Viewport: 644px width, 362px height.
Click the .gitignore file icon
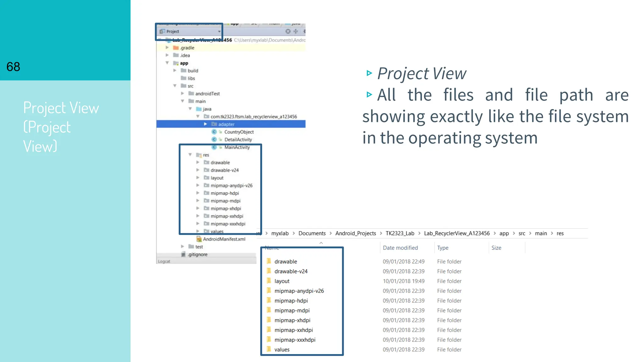184,255
